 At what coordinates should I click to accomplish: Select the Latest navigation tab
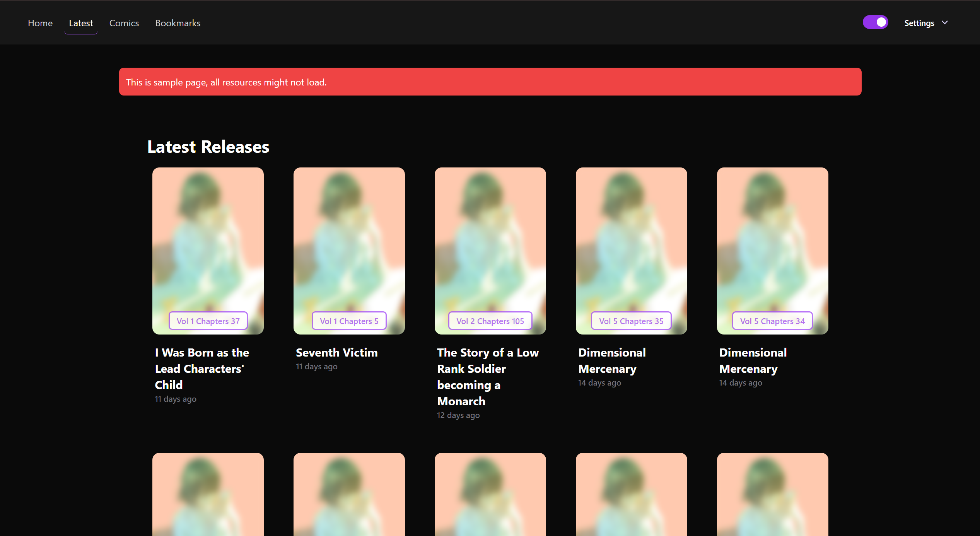pos(81,23)
